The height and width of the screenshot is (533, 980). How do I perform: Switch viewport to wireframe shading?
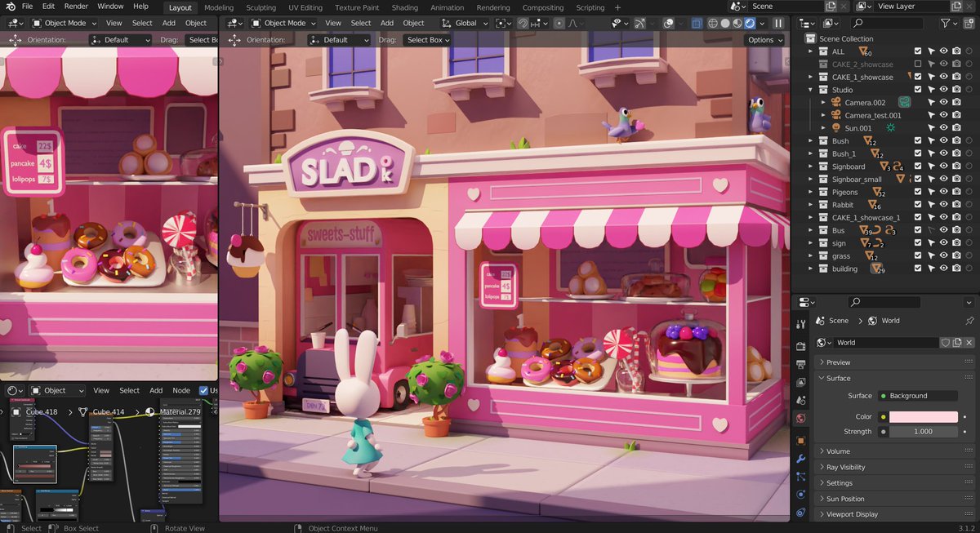click(x=712, y=24)
